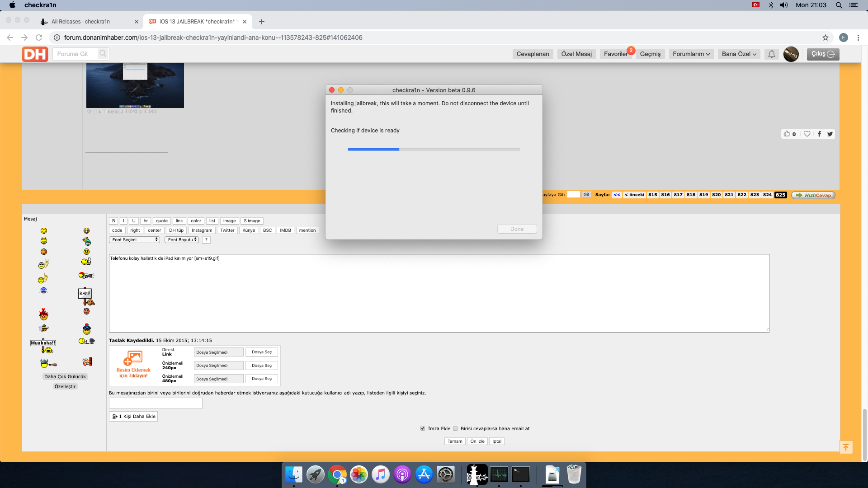Click the mention username input field

pyautogui.click(x=156, y=404)
